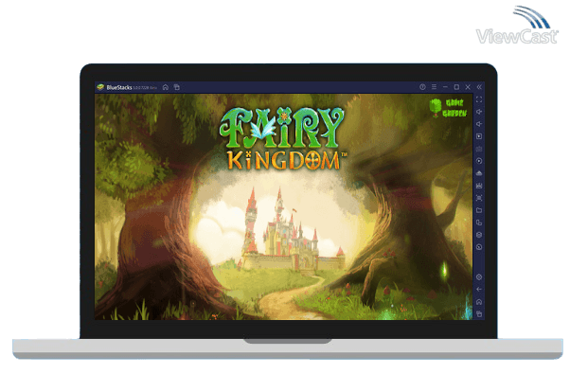Take a screenshot using sidebar icon
570x392 pixels.
pos(479,186)
